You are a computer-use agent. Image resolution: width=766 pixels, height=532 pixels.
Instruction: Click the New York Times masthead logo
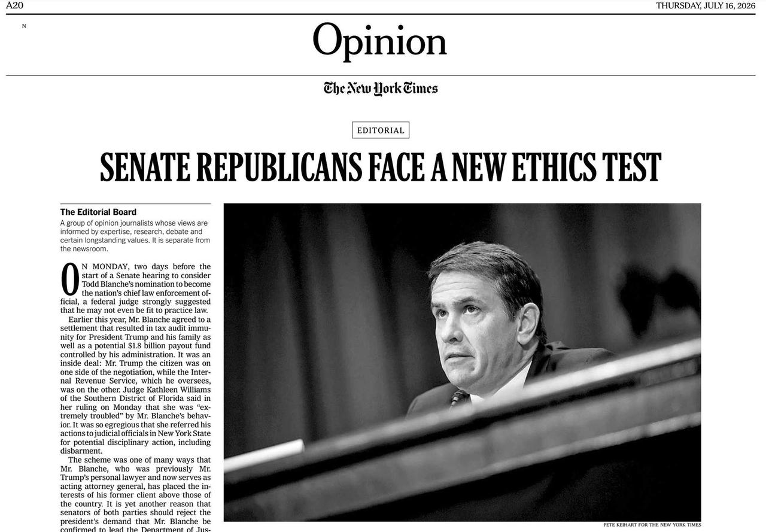[x=381, y=89]
